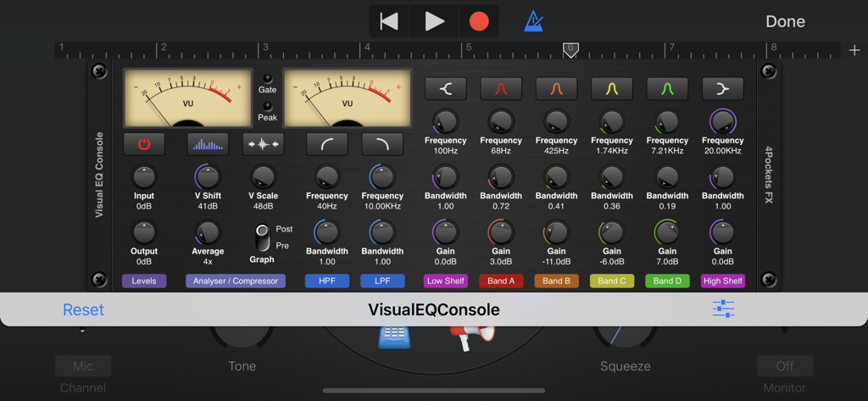This screenshot has height=401, width=868.
Task: Go to beginning with rewind button
Action: pos(389,21)
